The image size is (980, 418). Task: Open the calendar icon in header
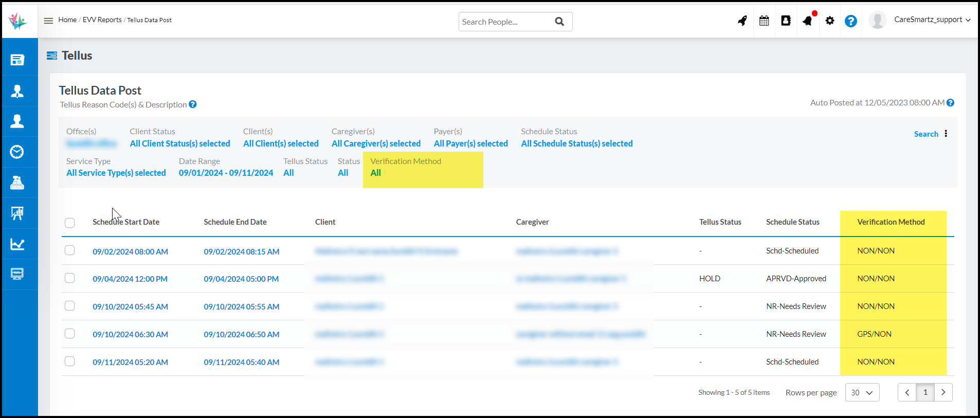(x=764, y=21)
